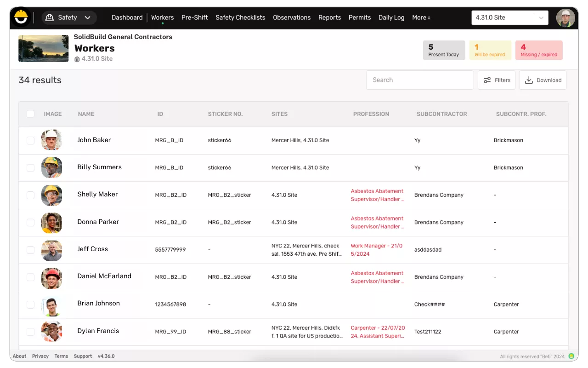Image resolution: width=588 pixels, height=368 pixels.
Task: Go to the Observations tab
Action: tap(292, 17)
